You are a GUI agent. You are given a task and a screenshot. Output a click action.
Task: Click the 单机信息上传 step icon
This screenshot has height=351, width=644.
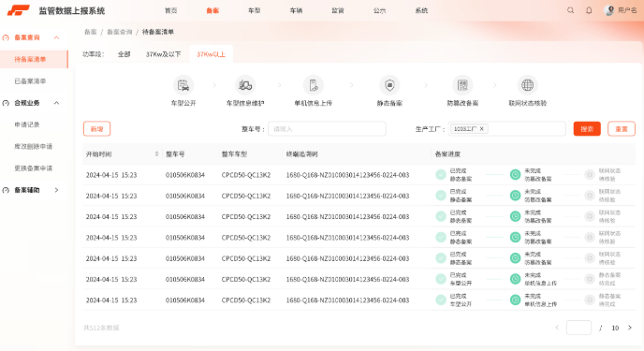coord(313,85)
